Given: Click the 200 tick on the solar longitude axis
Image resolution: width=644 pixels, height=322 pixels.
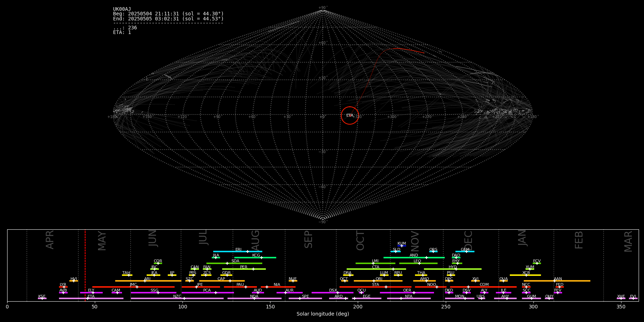Looking at the screenshot, I should tap(358, 307).
